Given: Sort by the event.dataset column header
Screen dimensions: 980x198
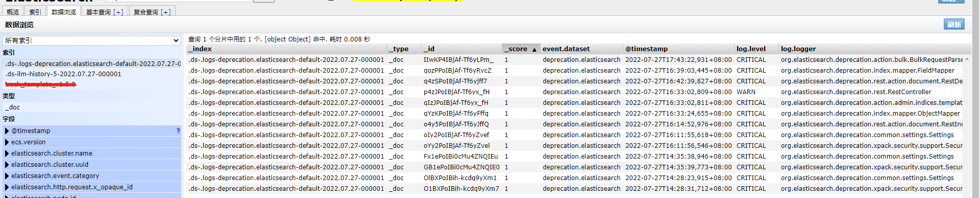Looking at the screenshot, I should click(581, 49).
